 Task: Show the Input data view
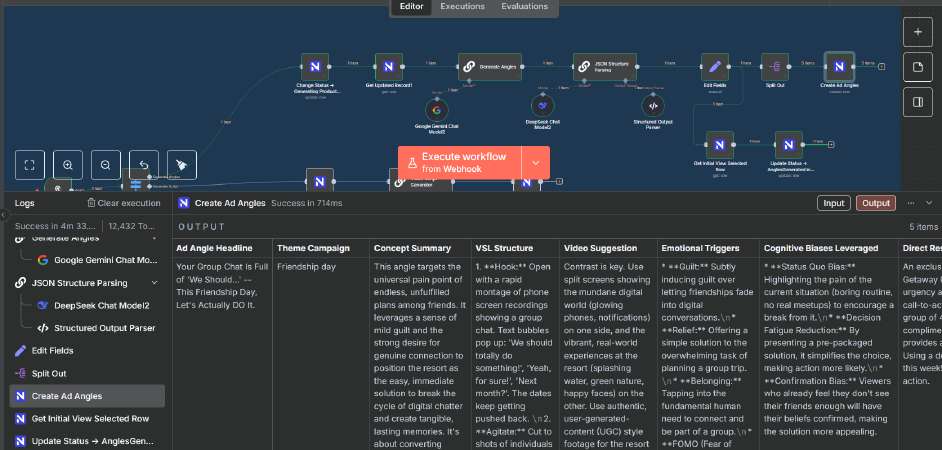[x=833, y=203]
